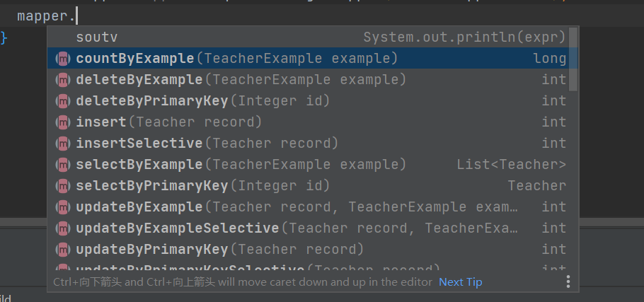Viewport: 644px width, 302px height.
Task: Place caret after "mapper." in editor
Action: click(76, 16)
